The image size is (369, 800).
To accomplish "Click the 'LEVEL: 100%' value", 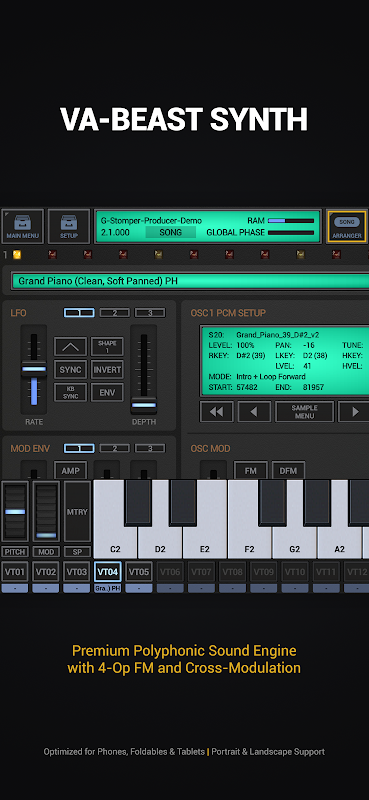I will [x=231, y=345].
